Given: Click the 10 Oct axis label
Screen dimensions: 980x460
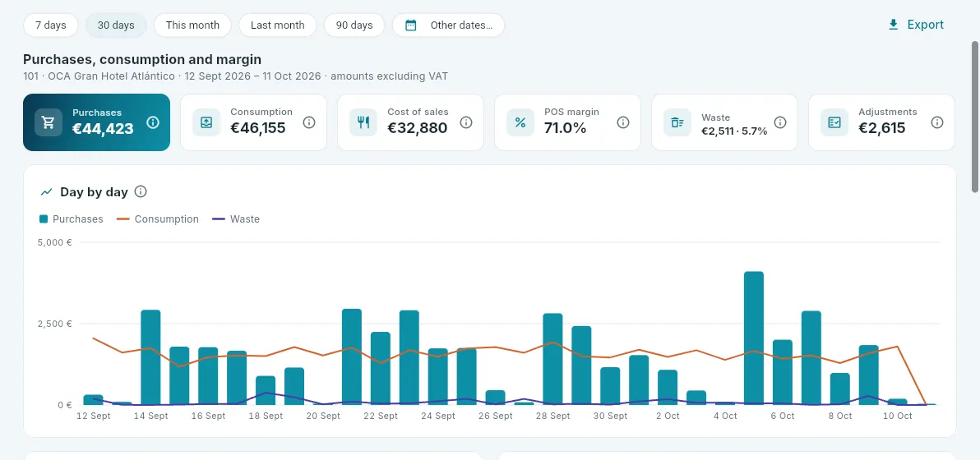Looking at the screenshot, I should 897,416.
